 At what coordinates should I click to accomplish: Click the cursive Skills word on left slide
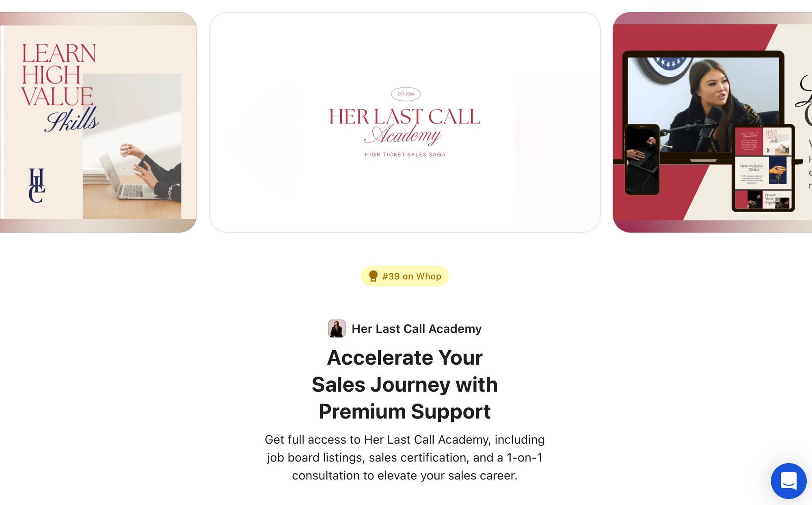tap(72, 120)
